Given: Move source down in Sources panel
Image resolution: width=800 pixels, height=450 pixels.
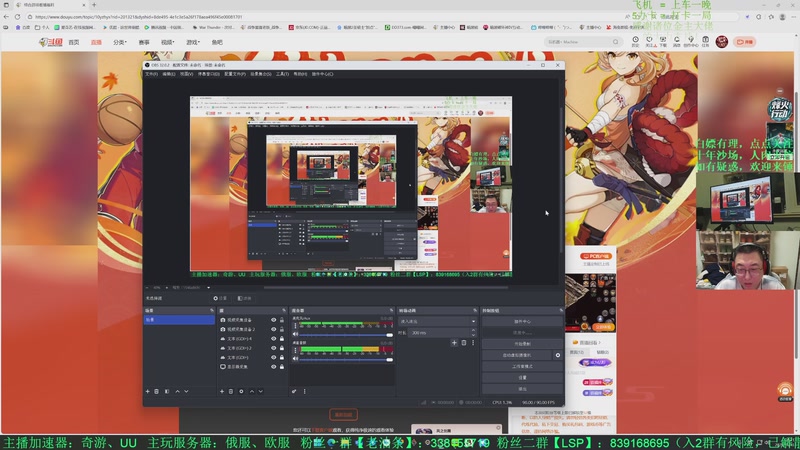Looking at the screenshot, I should coord(261,391).
